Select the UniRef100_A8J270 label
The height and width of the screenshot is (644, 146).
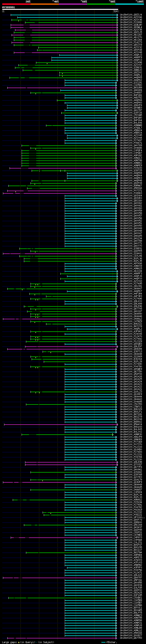coord(131,37)
